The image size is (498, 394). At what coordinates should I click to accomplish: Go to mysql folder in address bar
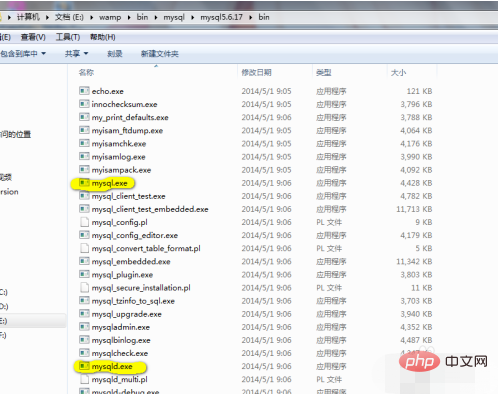[174, 17]
